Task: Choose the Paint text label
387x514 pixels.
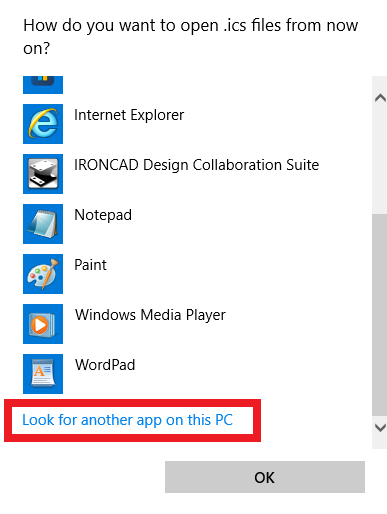Action: [90, 265]
